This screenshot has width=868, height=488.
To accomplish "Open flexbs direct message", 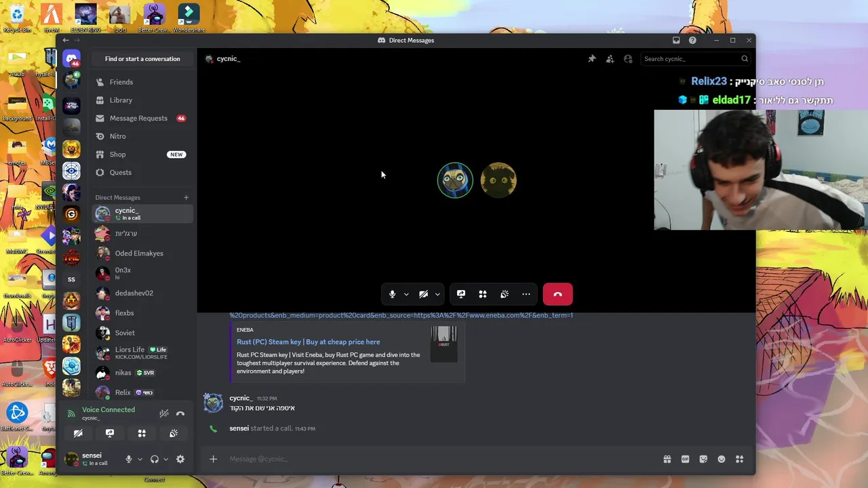I will pos(142,313).
